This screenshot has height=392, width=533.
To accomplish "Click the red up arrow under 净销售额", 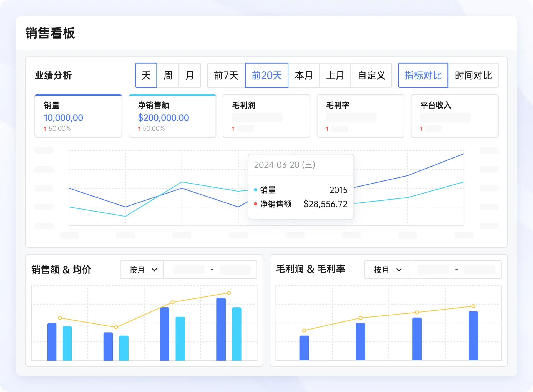I will point(139,129).
